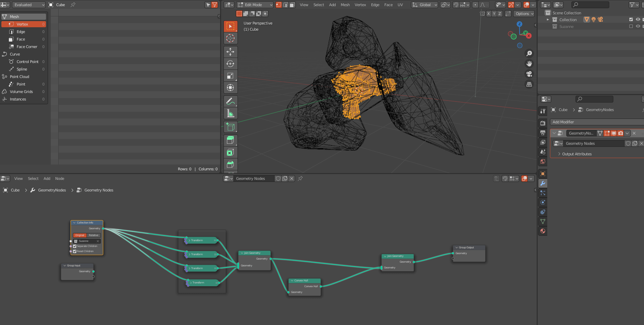Disable Reset Children in the Collection Info node
The width and height of the screenshot is (644, 325).
(75, 251)
